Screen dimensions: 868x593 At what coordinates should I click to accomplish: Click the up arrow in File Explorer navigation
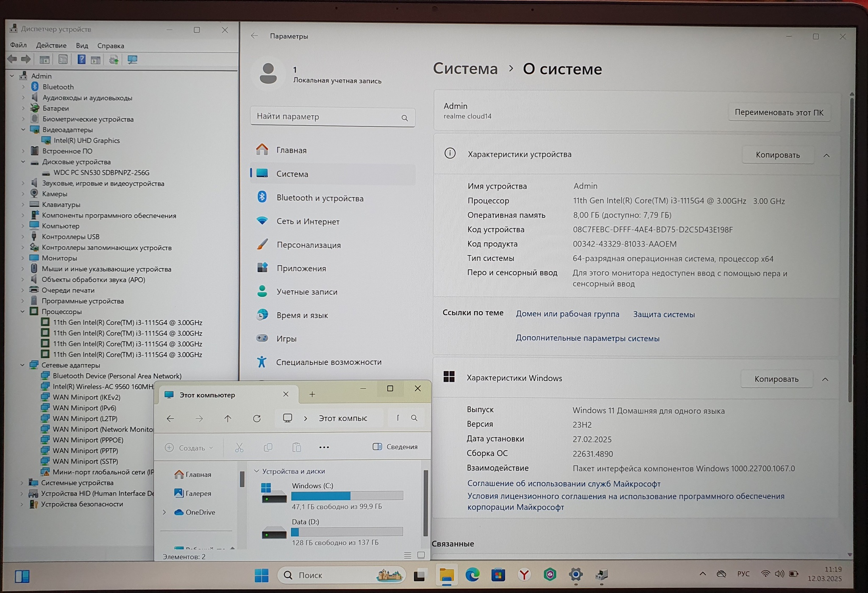click(x=228, y=418)
